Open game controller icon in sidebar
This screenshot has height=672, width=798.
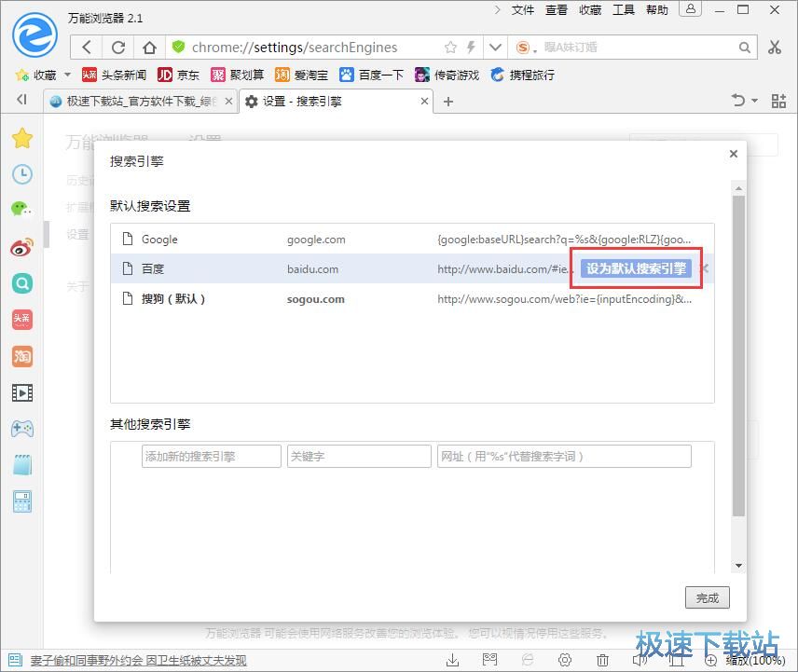[22, 429]
